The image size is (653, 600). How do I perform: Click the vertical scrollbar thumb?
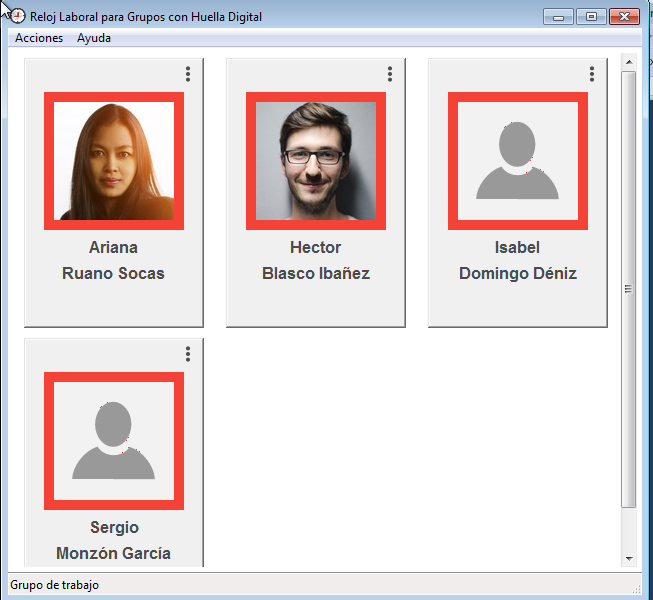tap(629, 288)
